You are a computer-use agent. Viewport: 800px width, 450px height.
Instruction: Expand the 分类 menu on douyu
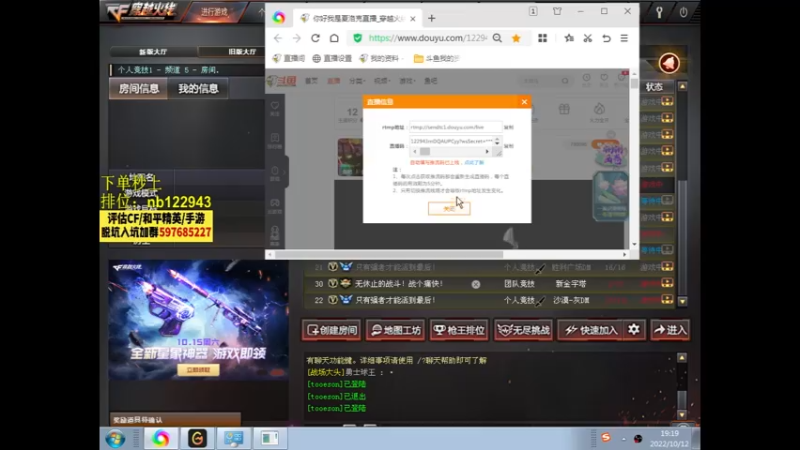356,81
